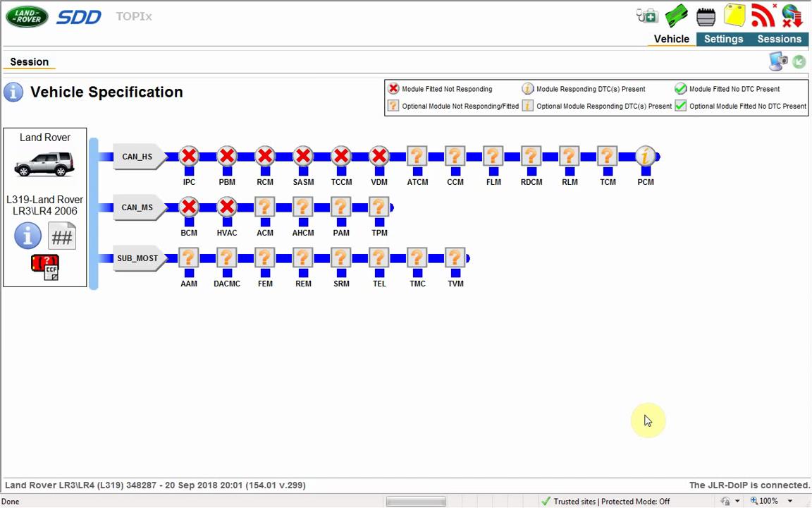Open the ATCM optional module question icon
The height and width of the screenshot is (508, 812).
[x=417, y=156]
